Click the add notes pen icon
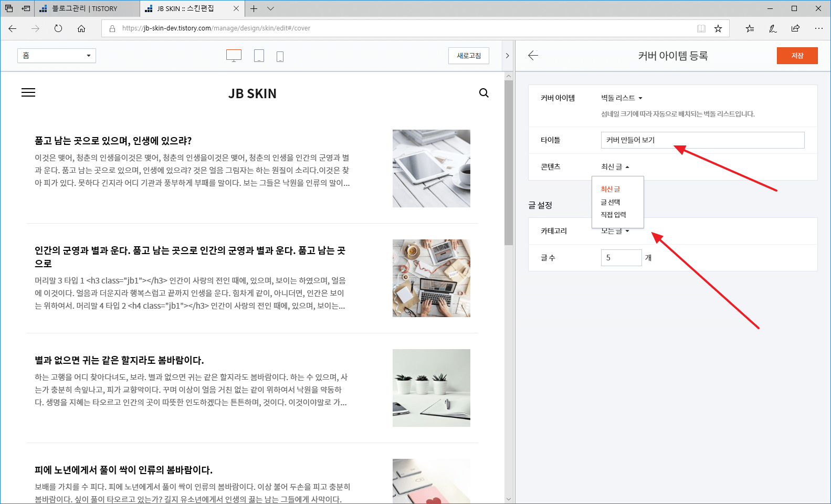Image resolution: width=831 pixels, height=504 pixels. [x=773, y=28]
